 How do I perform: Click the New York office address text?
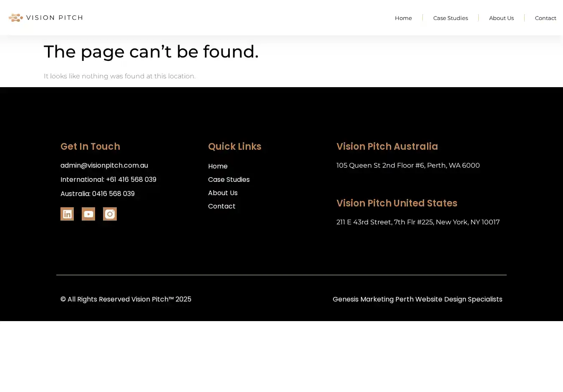[x=418, y=222]
